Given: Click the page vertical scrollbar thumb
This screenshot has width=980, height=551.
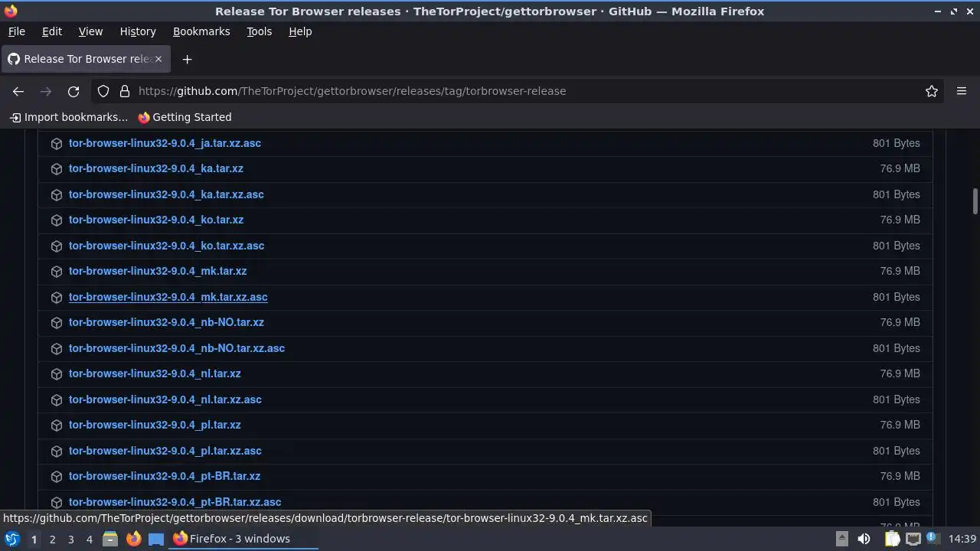Looking at the screenshot, I should point(975,201).
